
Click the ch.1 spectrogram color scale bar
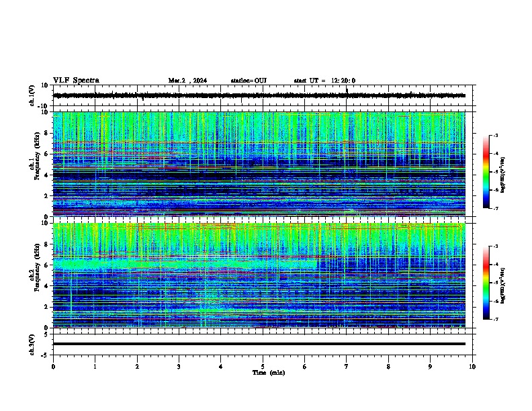click(486, 172)
